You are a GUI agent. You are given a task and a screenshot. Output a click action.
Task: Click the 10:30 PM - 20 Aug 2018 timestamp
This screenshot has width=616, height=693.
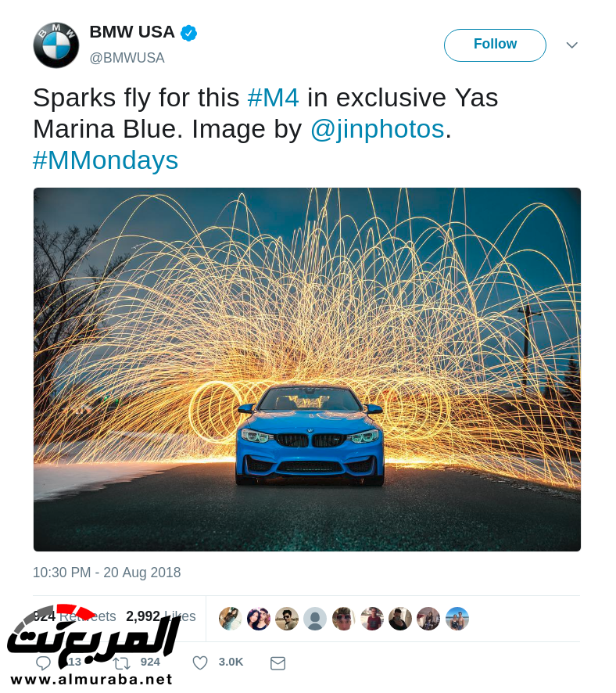pyautogui.click(x=107, y=573)
